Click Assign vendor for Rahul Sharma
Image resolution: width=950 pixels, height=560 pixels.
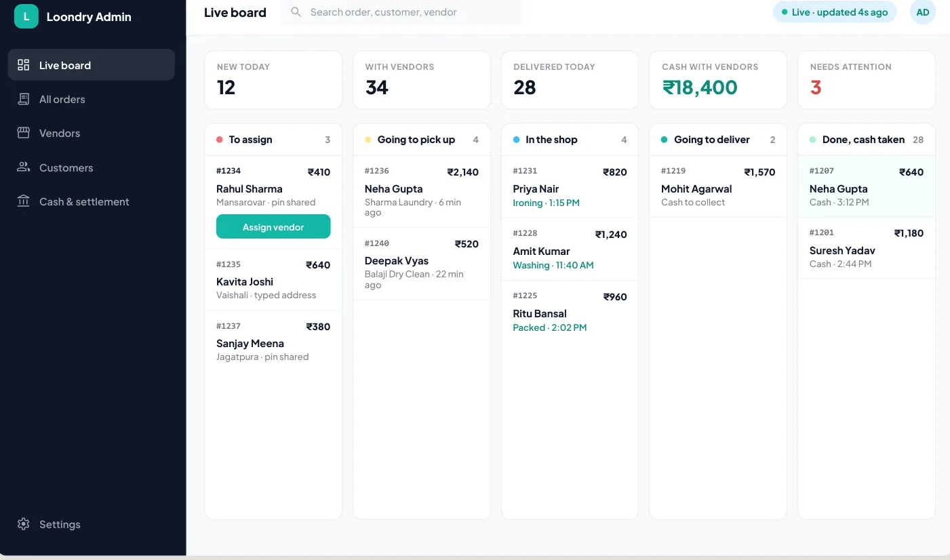pyautogui.click(x=273, y=227)
